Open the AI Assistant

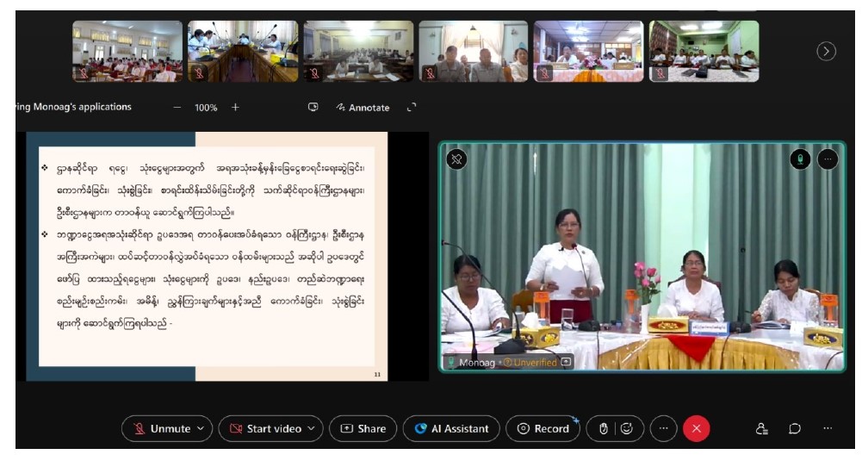(451, 428)
